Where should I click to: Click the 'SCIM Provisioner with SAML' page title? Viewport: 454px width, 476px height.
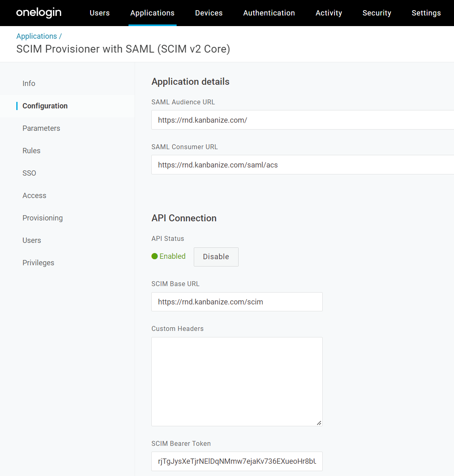(123, 49)
